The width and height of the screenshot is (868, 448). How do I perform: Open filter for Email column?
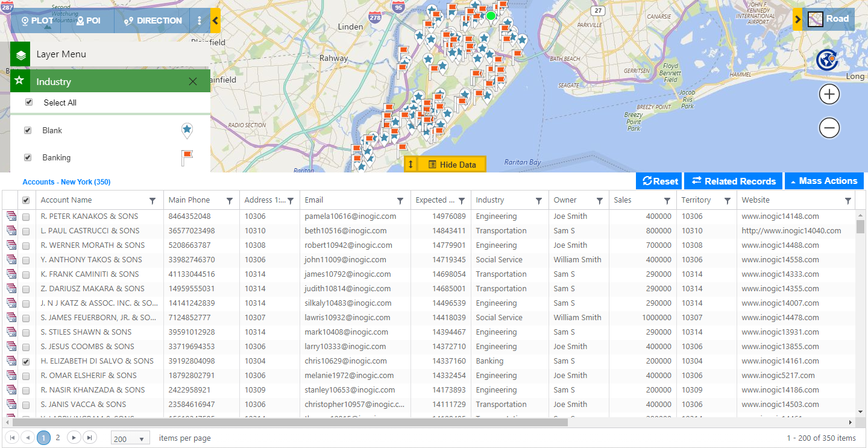click(x=400, y=201)
